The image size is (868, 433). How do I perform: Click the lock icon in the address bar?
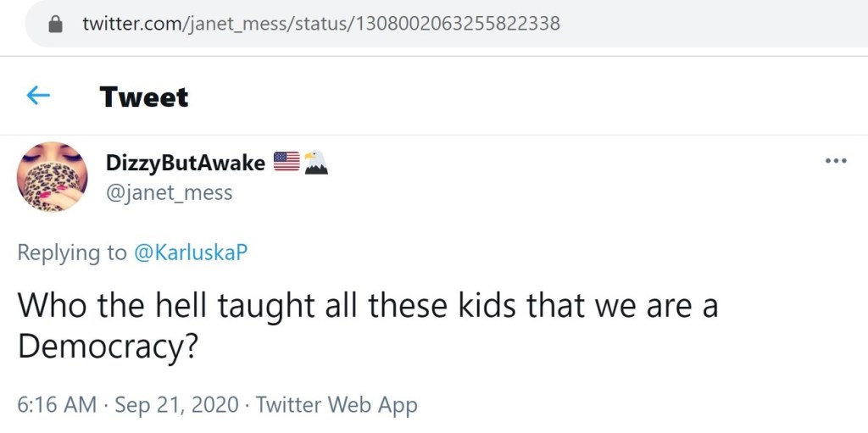click(56, 25)
